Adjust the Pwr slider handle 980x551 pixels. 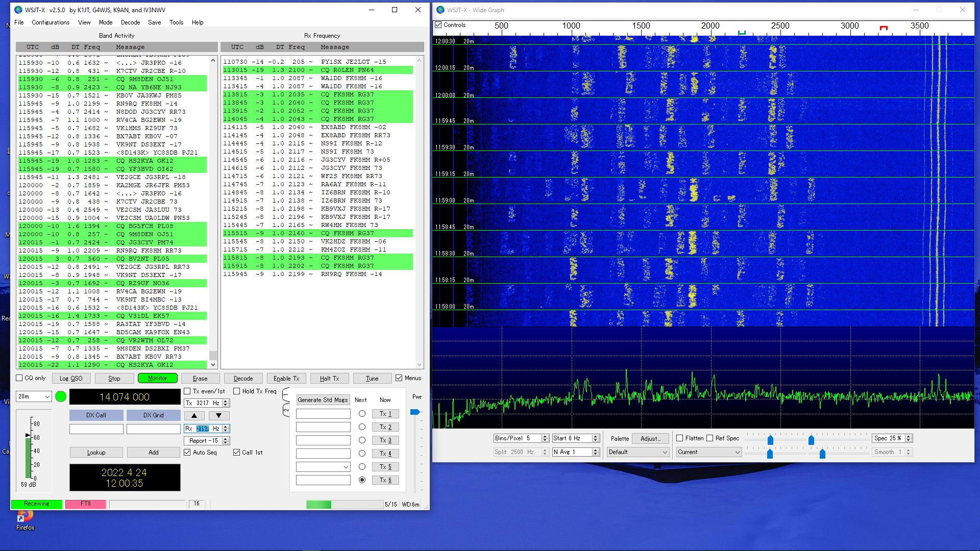tap(415, 412)
